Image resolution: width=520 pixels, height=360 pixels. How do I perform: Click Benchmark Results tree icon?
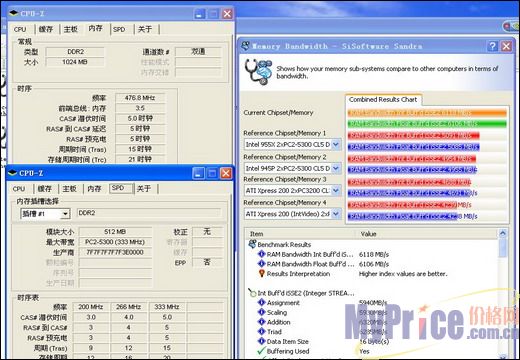pos(252,244)
